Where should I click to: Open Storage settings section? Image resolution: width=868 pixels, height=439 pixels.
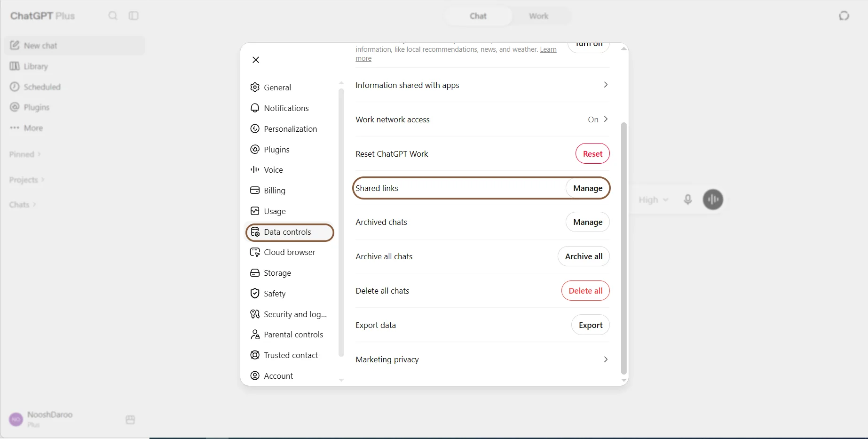click(290, 273)
